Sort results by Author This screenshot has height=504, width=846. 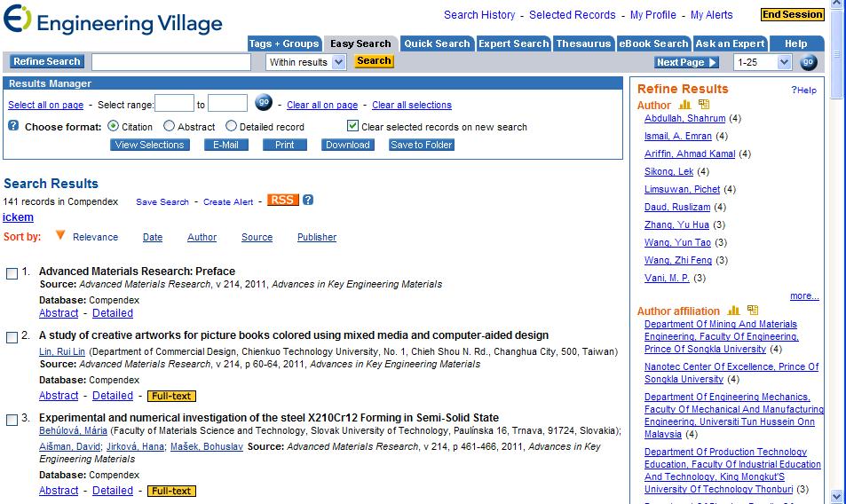pyautogui.click(x=202, y=237)
